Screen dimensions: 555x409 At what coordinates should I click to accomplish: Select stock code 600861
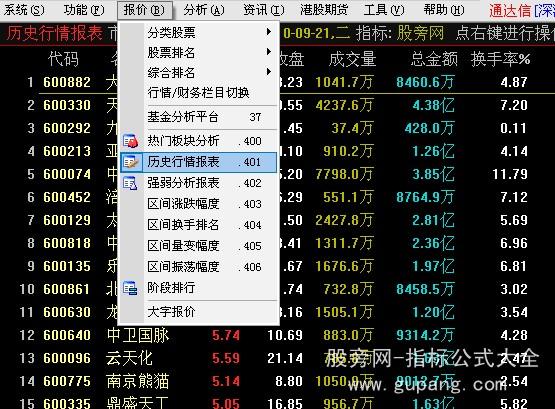[x=67, y=289]
